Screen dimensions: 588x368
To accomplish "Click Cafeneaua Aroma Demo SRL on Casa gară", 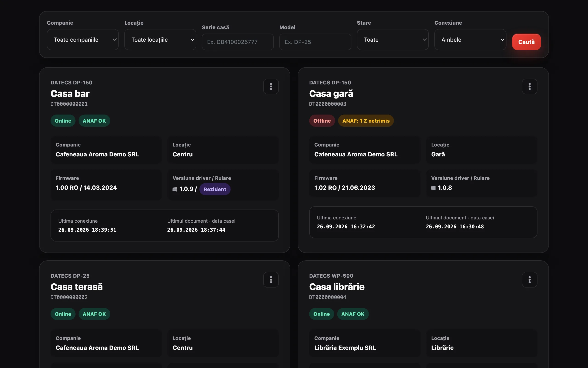I will point(356,154).
